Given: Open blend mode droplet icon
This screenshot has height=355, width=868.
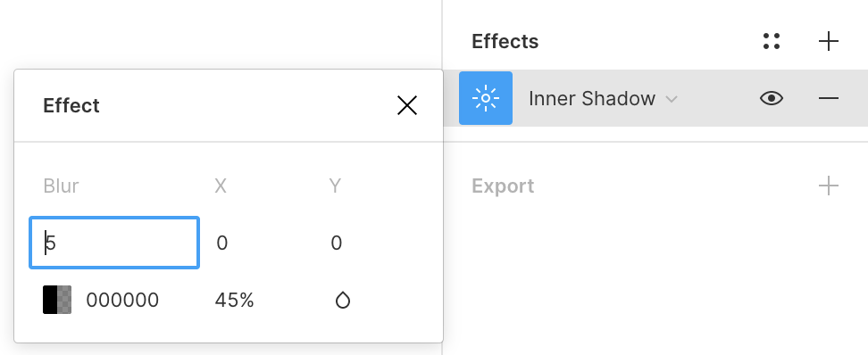Looking at the screenshot, I should pyautogui.click(x=343, y=301).
